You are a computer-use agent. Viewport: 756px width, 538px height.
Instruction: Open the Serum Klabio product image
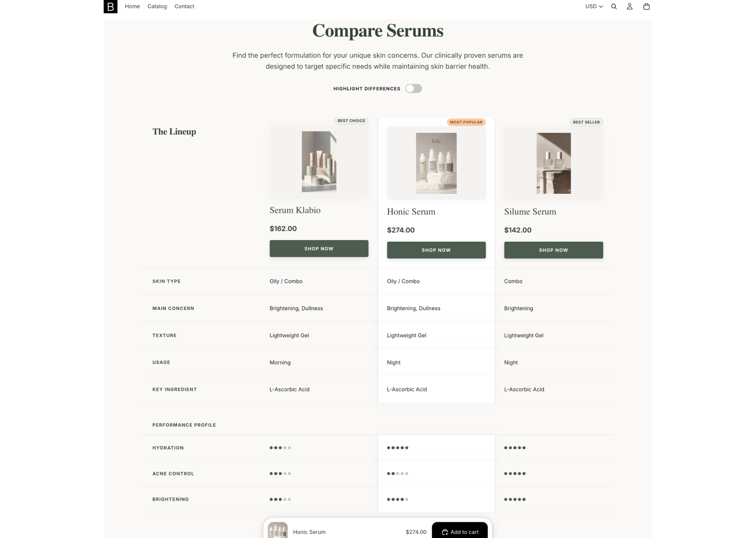pyautogui.click(x=319, y=162)
